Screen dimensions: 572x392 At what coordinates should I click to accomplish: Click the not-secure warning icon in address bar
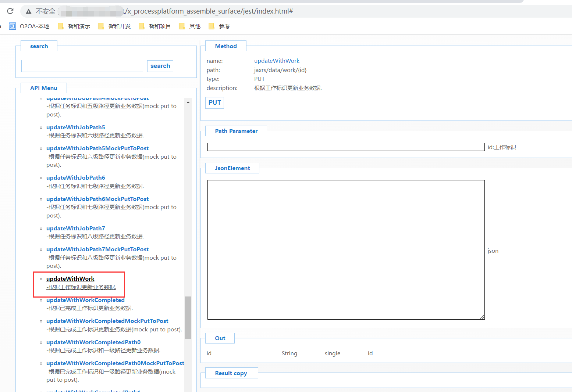click(28, 11)
